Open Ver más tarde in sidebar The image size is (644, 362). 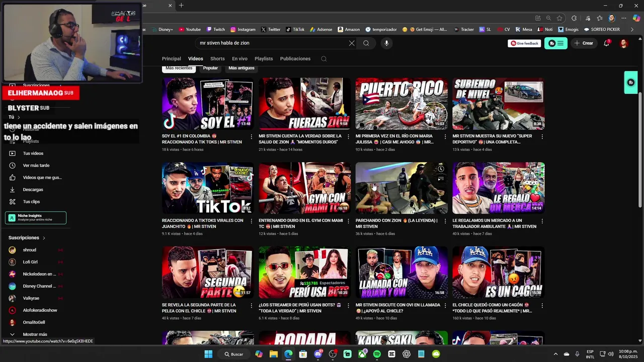[x=36, y=165]
